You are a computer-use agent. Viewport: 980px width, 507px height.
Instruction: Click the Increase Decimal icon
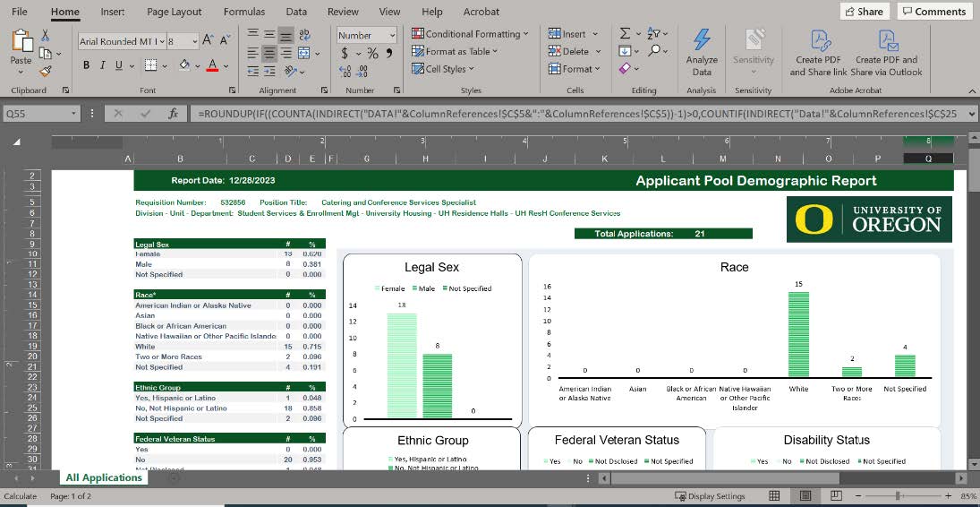[345, 71]
